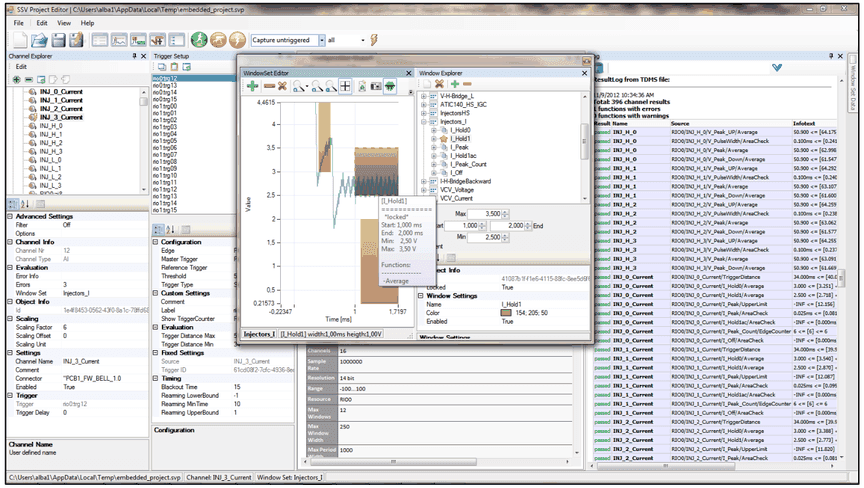This screenshot has width=864, height=488.
Task: Click the green oscilloscope icon in WindowSet Editor
Action: pyautogui.click(x=390, y=86)
